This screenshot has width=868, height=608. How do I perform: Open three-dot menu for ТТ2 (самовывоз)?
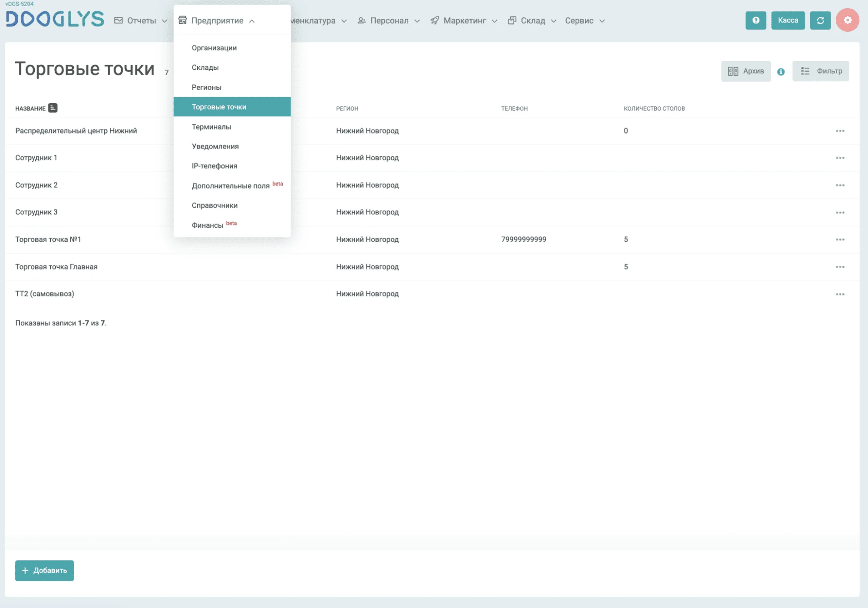(x=840, y=294)
